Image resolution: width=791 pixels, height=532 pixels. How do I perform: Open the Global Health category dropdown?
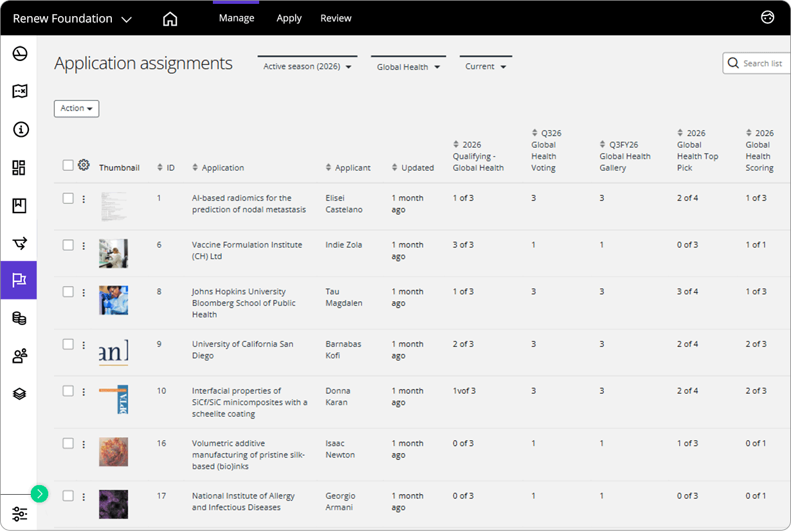pyautogui.click(x=408, y=66)
